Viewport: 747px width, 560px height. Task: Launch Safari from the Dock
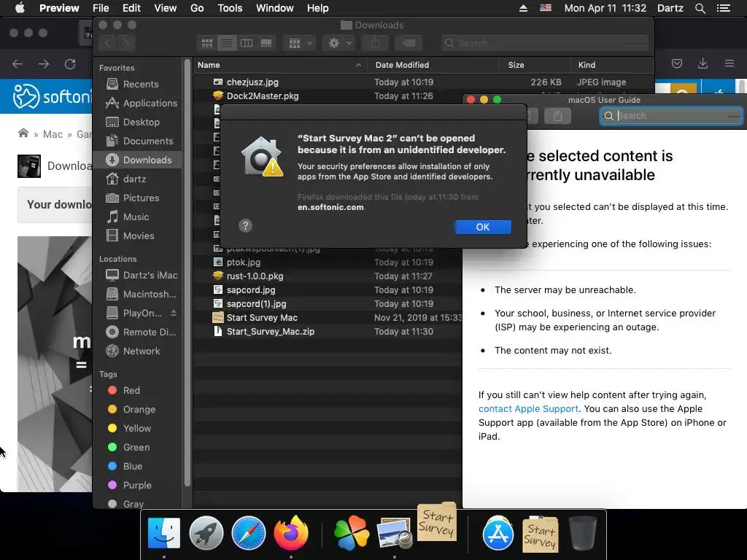point(248,533)
